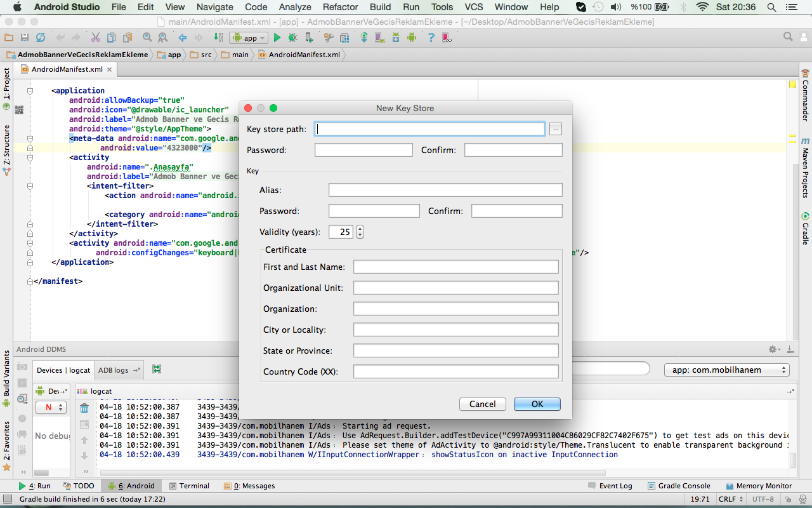Click the Make Project icon
The width and height of the screenshot is (812, 508).
point(218,38)
